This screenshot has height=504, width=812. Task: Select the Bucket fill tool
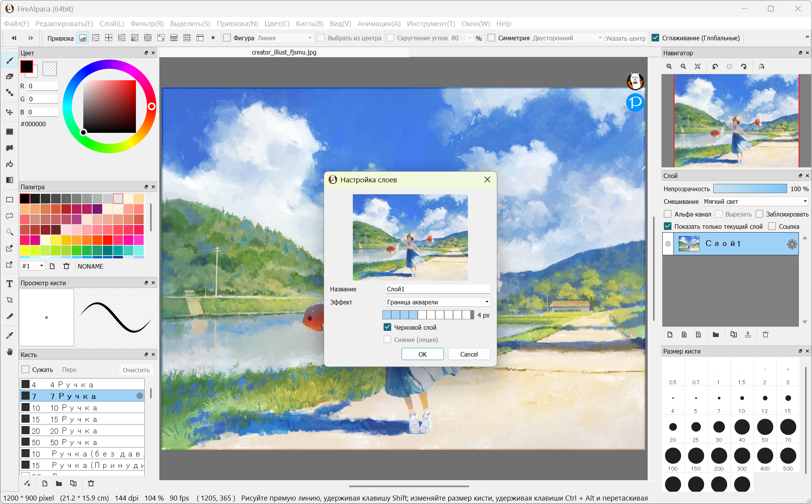(10, 164)
